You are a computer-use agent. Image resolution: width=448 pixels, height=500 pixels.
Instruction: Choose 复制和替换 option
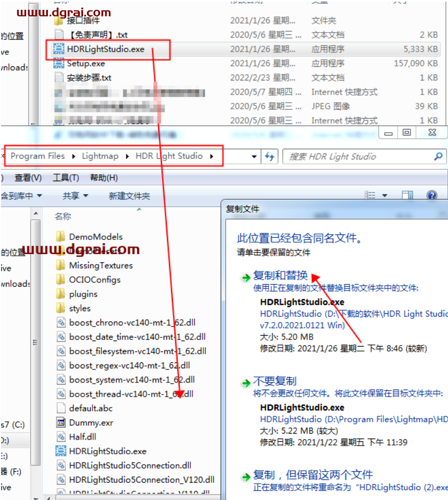click(x=281, y=275)
